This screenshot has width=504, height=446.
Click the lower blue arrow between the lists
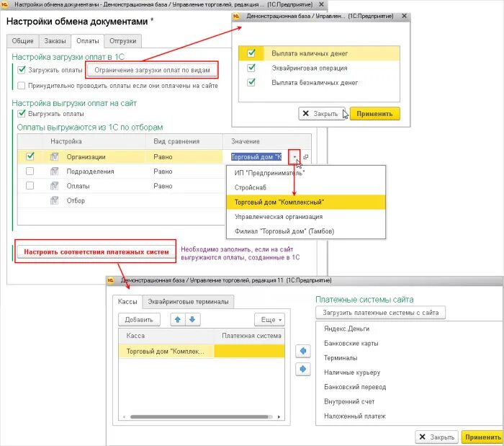click(x=303, y=369)
